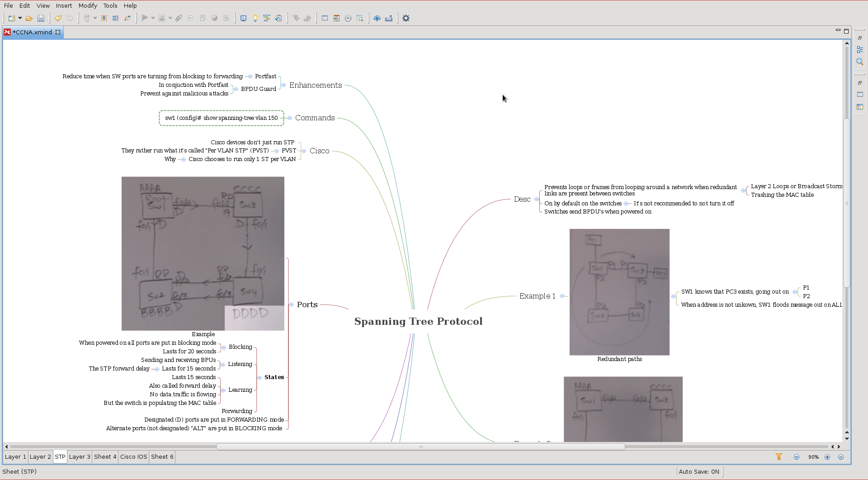
Task: Open a file with the folder icon
Action: pyautogui.click(x=29, y=18)
